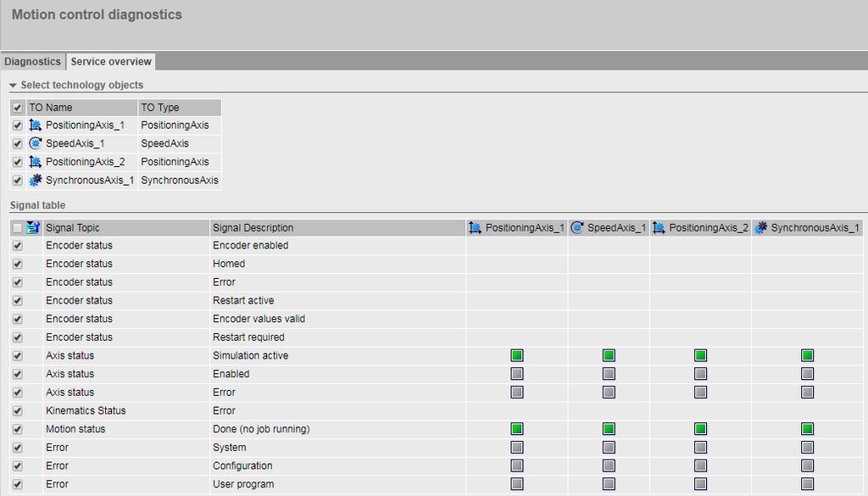The image size is (868, 496).
Task: Click the TO Name column header
Action: click(81, 108)
